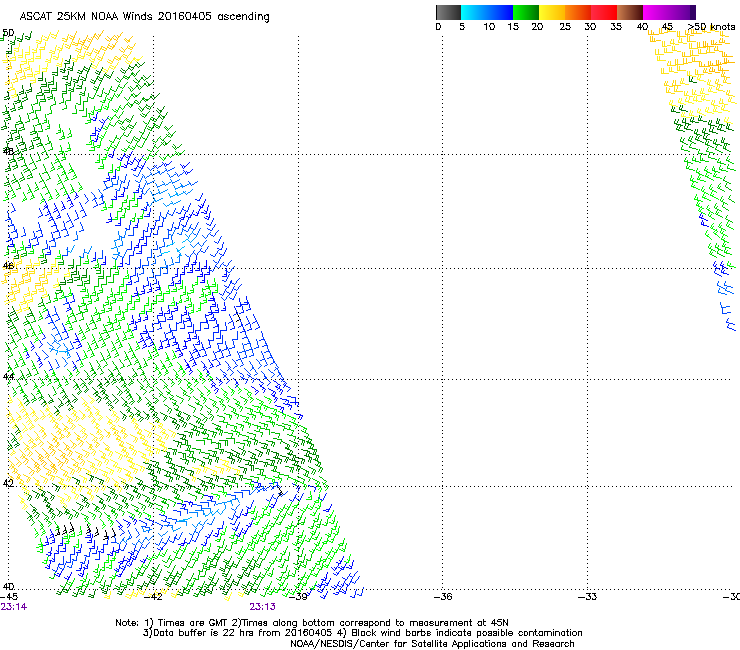Screen dimensions: 740x650
Task: Click the '>50 knots' scale label
Action: coord(712,27)
